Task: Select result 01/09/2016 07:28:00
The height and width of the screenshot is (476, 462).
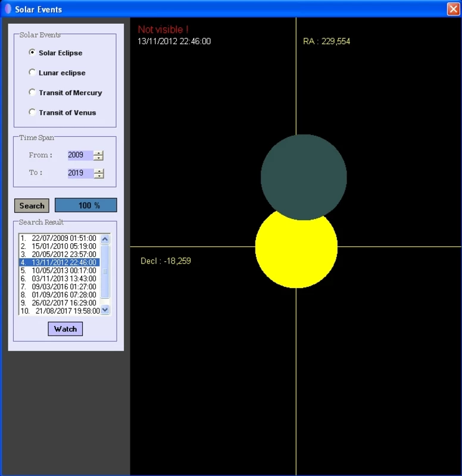Action: [x=59, y=295]
